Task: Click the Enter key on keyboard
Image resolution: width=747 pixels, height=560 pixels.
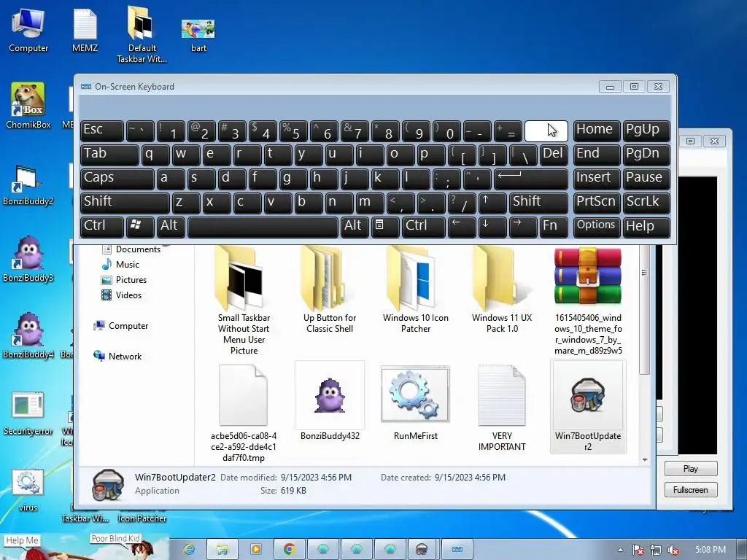Action: click(531, 179)
